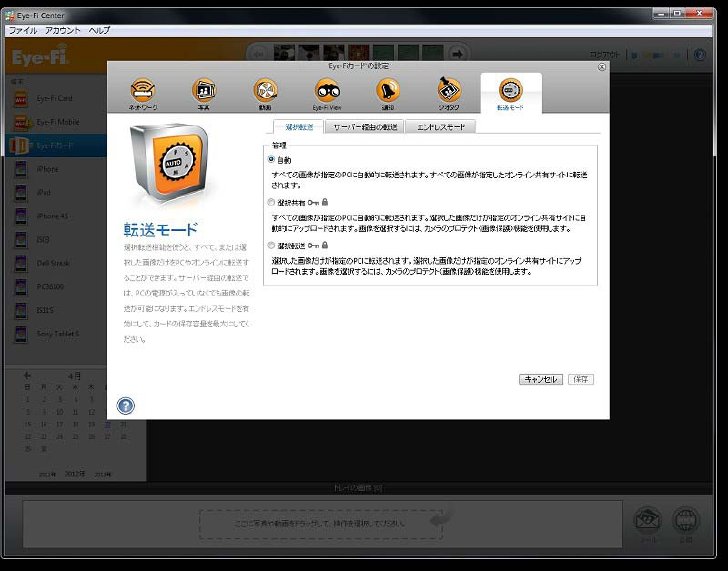This screenshot has width=728, height=571.
Task: Click the email envelope icon at bottom right
Action: [648, 520]
